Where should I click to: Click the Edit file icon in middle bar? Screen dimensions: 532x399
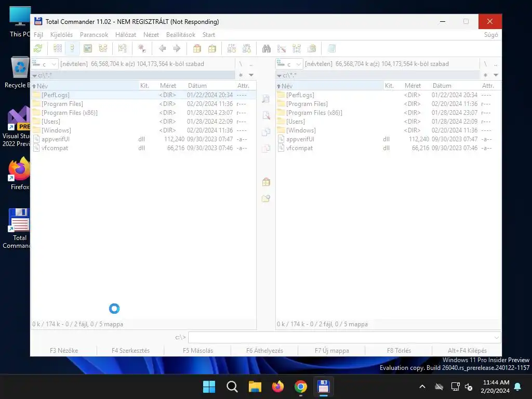click(266, 115)
